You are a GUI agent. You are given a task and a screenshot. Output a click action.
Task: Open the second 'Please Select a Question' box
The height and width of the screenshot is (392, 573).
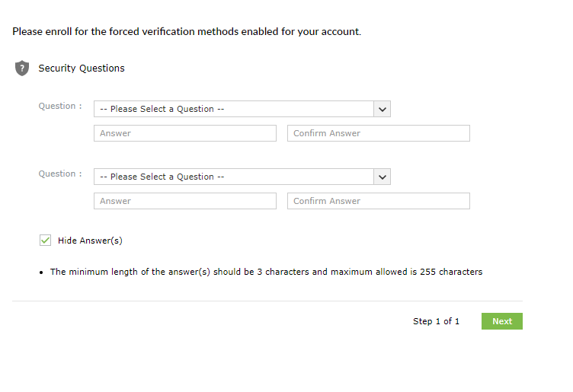point(234,177)
